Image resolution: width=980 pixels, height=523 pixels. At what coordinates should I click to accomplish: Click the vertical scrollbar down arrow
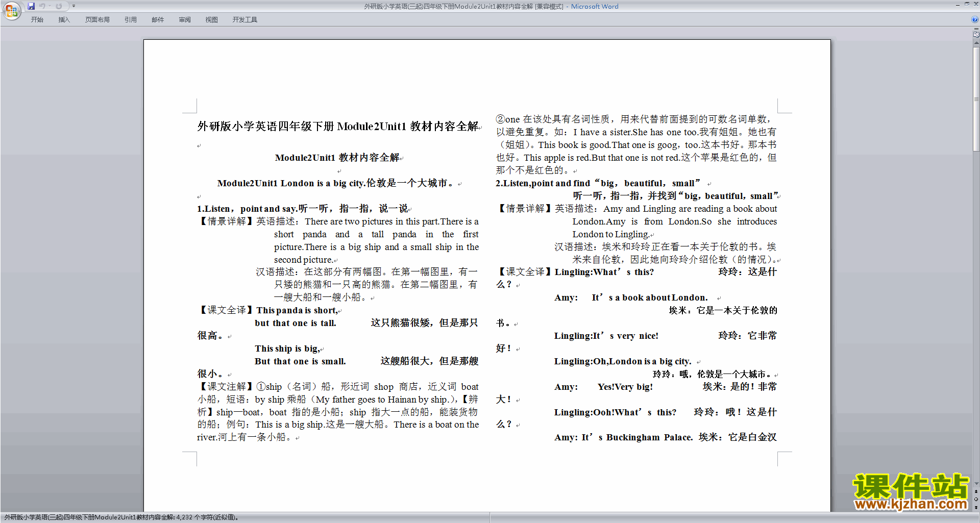pos(976,484)
